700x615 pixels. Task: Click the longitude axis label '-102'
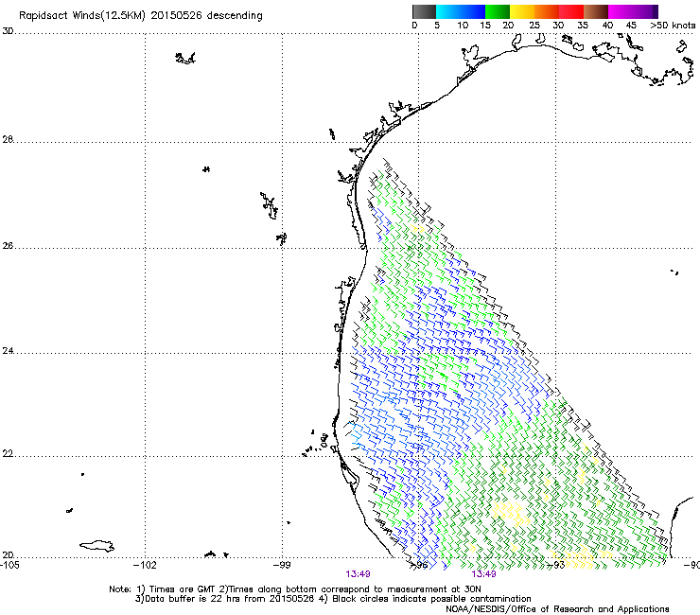(145, 565)
